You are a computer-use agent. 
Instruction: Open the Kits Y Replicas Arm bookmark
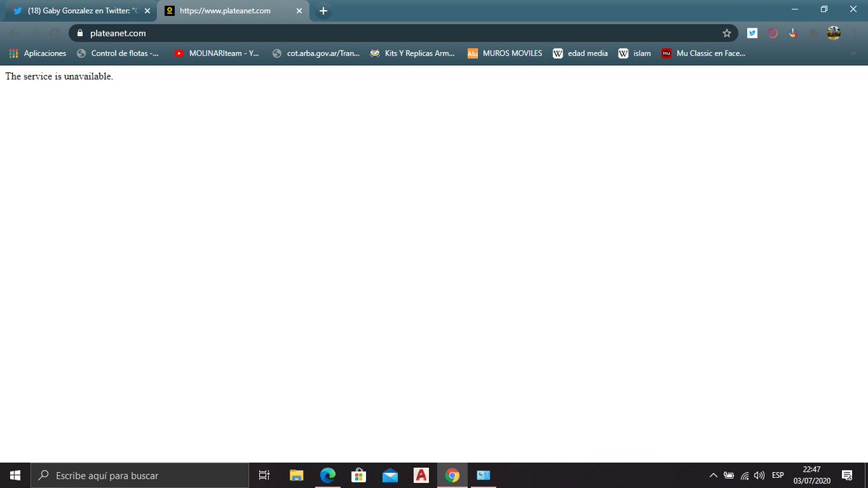tap(412, 53)
